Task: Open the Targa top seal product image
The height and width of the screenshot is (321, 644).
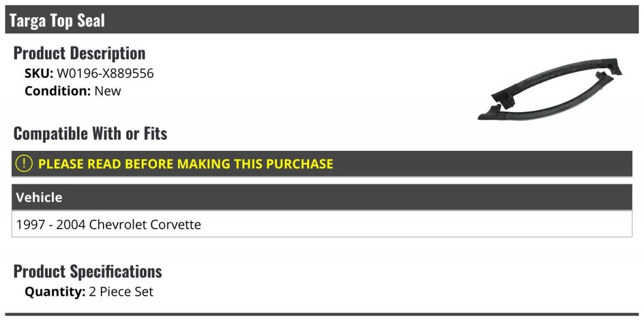Action: (550, 90)
